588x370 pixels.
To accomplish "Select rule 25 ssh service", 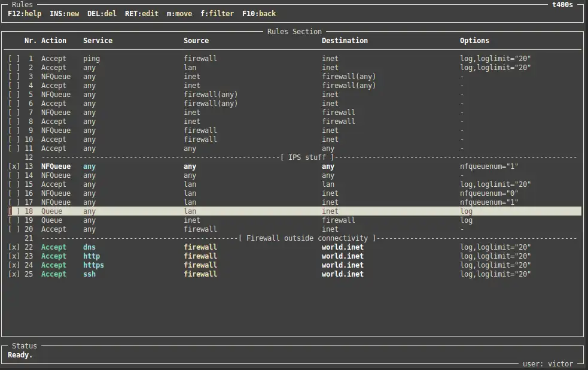I will click(89, 274).
